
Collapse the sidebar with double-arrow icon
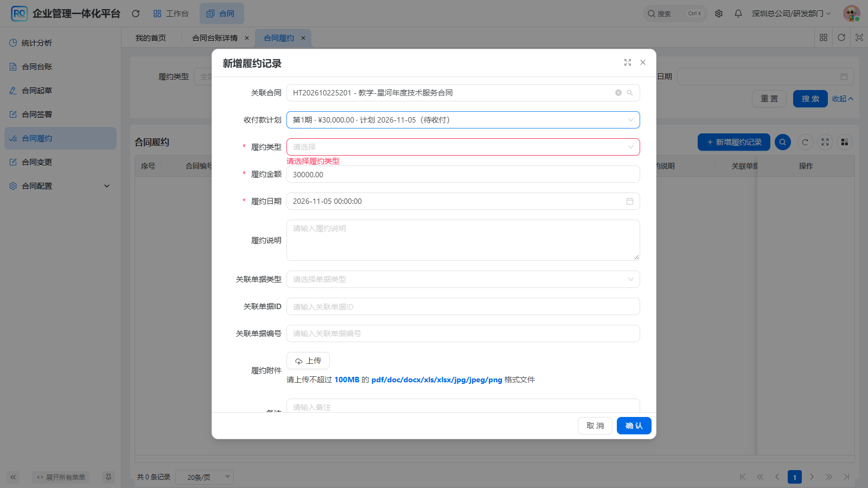[13, 477]
